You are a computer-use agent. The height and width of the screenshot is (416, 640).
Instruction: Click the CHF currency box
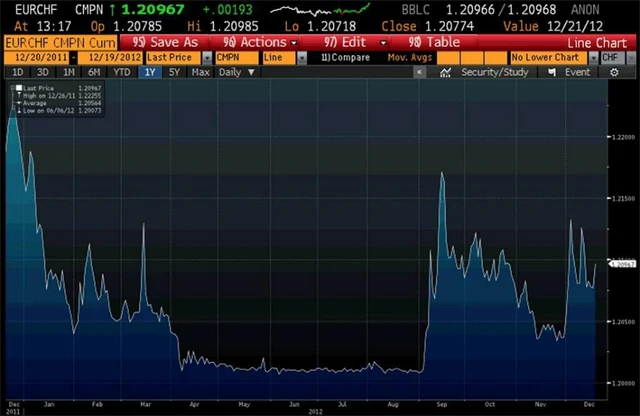(613, 58)
